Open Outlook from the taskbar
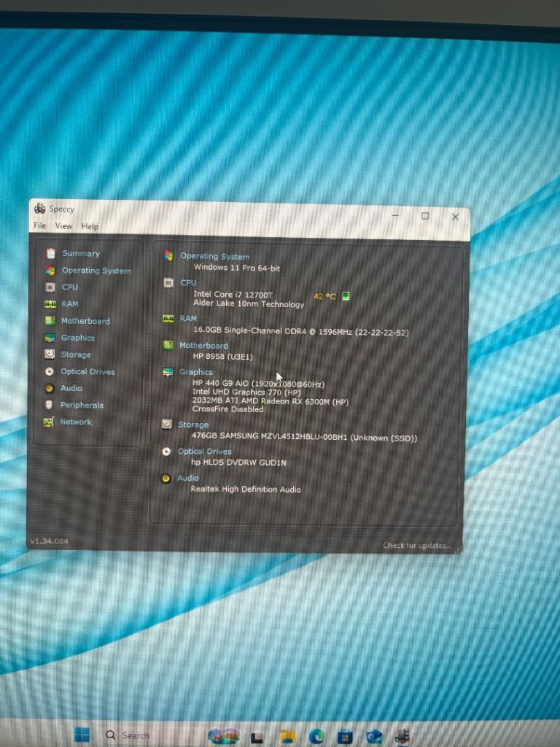 [x=374, y=737]
